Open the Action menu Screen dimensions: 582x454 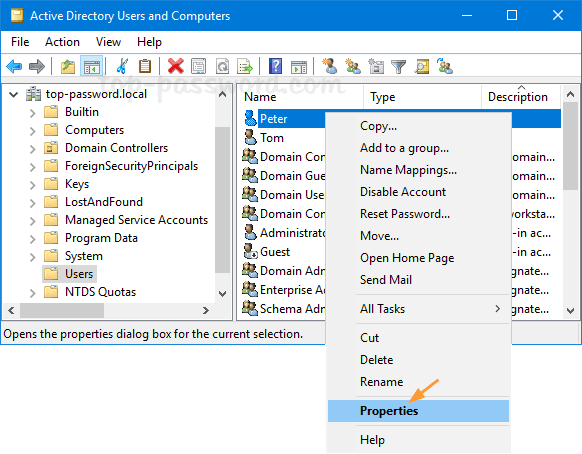click(x=62, y=42)
